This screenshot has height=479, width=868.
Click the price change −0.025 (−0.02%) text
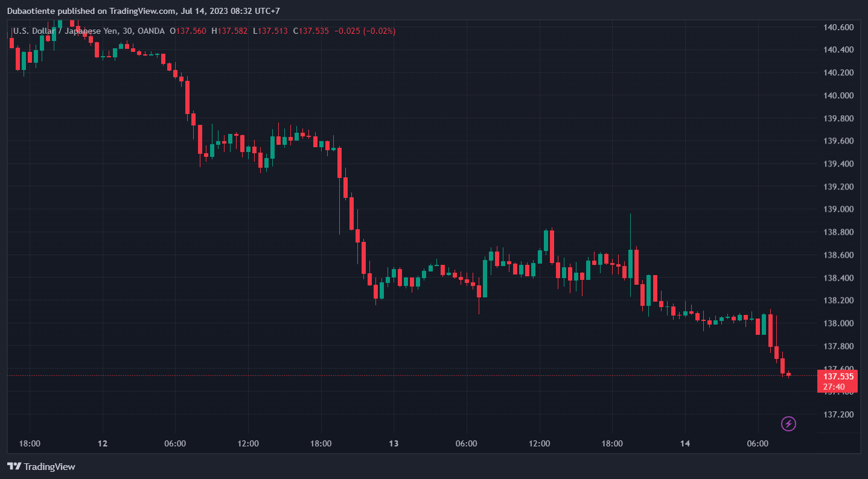pos(365,31)
